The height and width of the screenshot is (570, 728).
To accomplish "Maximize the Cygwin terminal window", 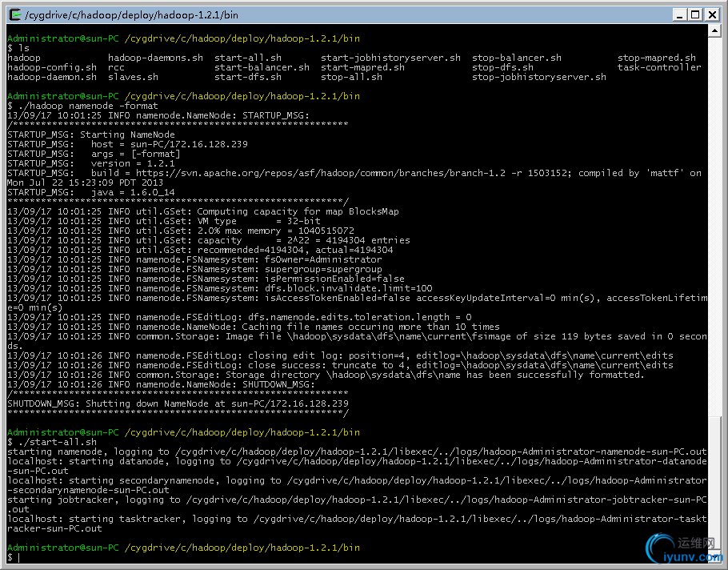I will coord(695,15).
